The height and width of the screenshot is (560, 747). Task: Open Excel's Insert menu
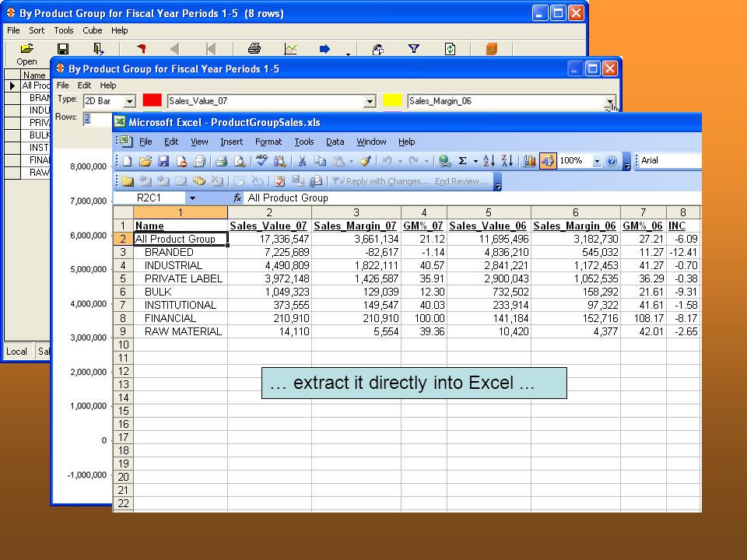pos(232,142)
